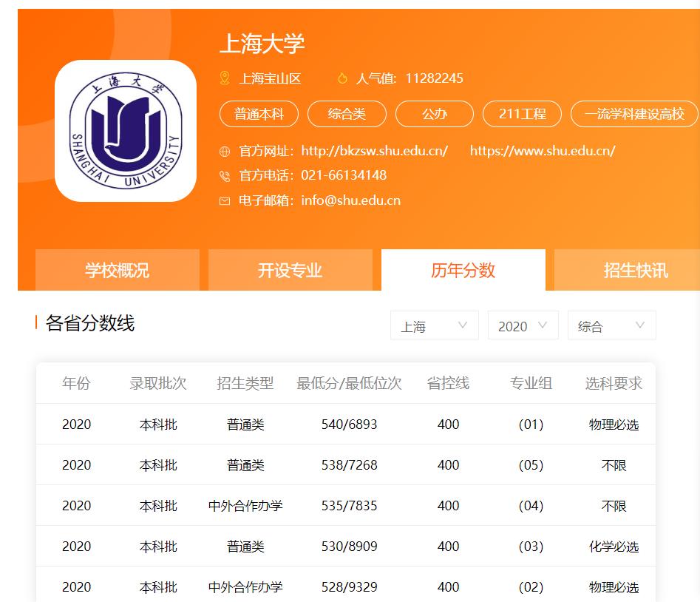Switch to the 开设专业 tab
This screenshot has width=700, height=602.
point(291,271)
